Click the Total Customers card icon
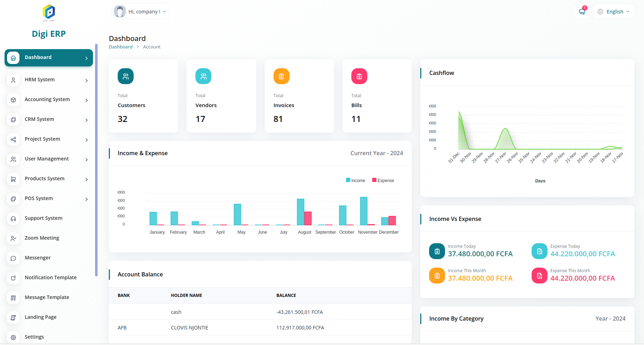Image resolution: width=644 pixels, height=345 pixels. 125,76
